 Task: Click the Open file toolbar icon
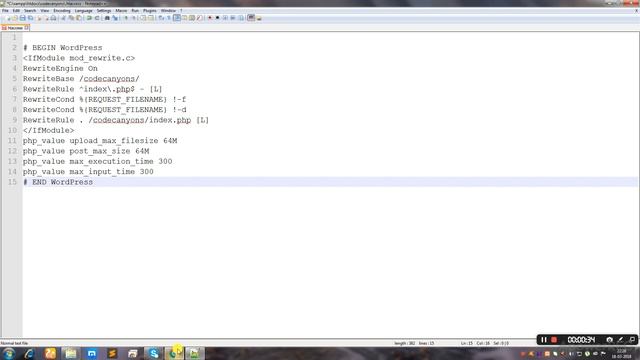(x=15, y=18)
